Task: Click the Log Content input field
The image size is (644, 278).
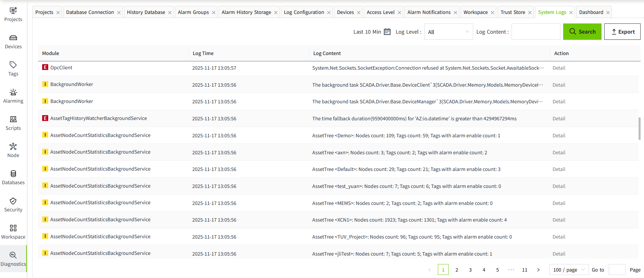Action: tap(536, 32)
